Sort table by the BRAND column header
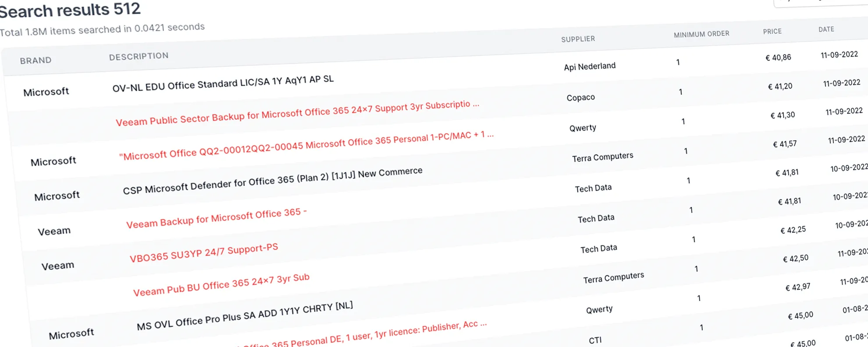 coord(36,60)
